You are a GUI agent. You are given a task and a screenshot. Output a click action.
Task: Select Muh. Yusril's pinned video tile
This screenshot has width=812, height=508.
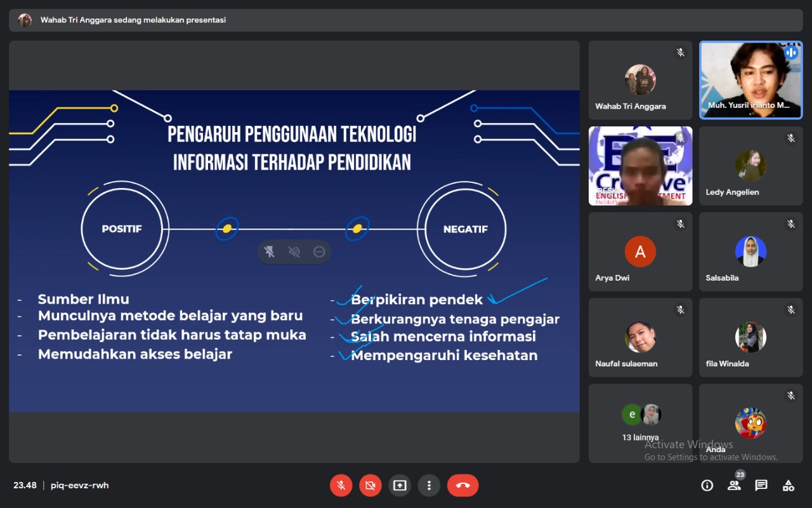tap(750, 80)
